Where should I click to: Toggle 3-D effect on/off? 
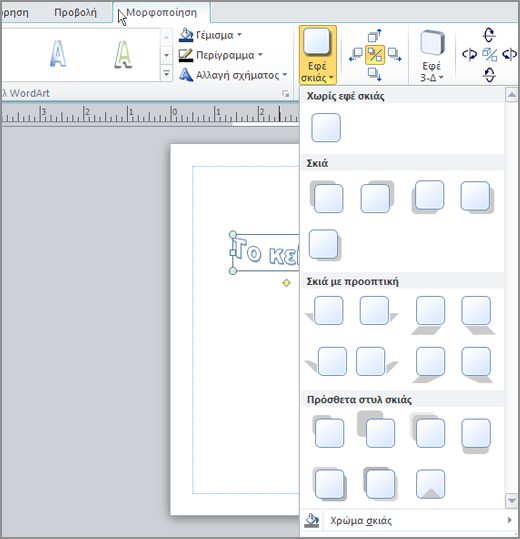pos(489,55)
